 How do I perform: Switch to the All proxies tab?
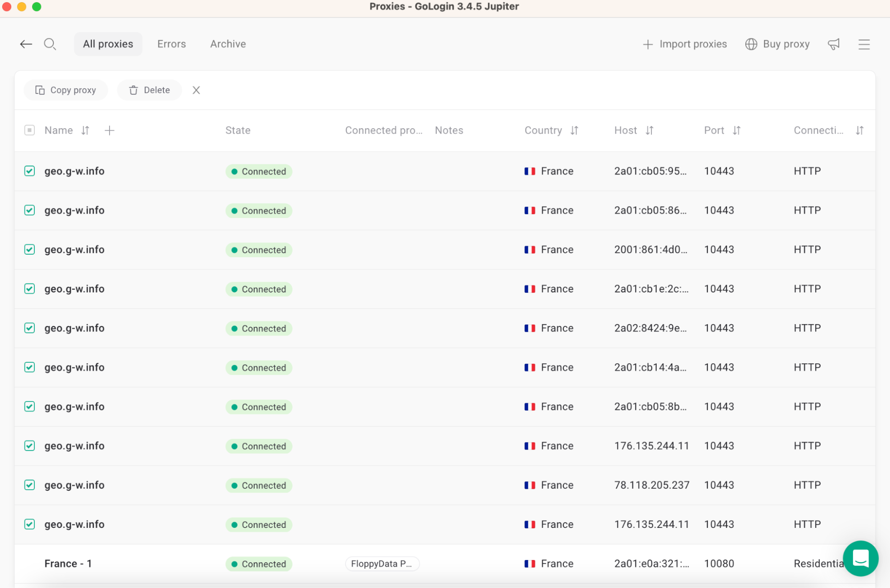(x=108, y=44)
